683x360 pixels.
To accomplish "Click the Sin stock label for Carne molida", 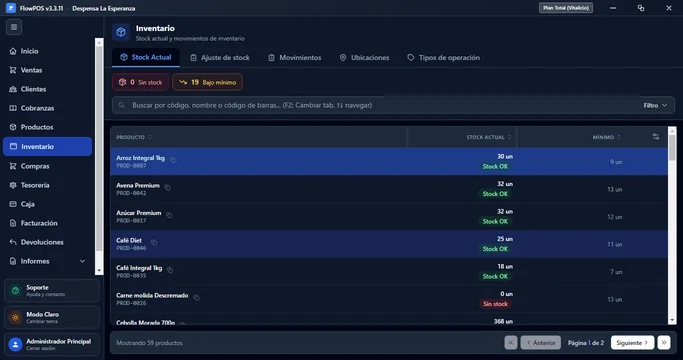I will click(x=495, y=304).
